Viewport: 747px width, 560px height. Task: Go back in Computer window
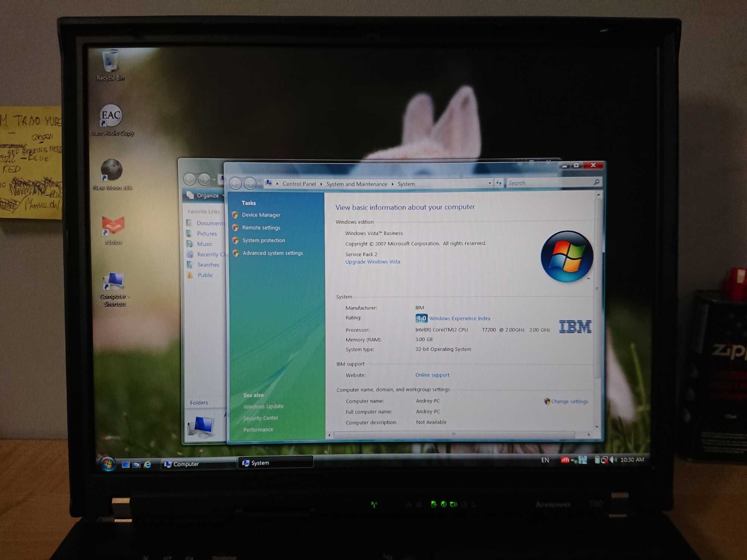point(190,180)
